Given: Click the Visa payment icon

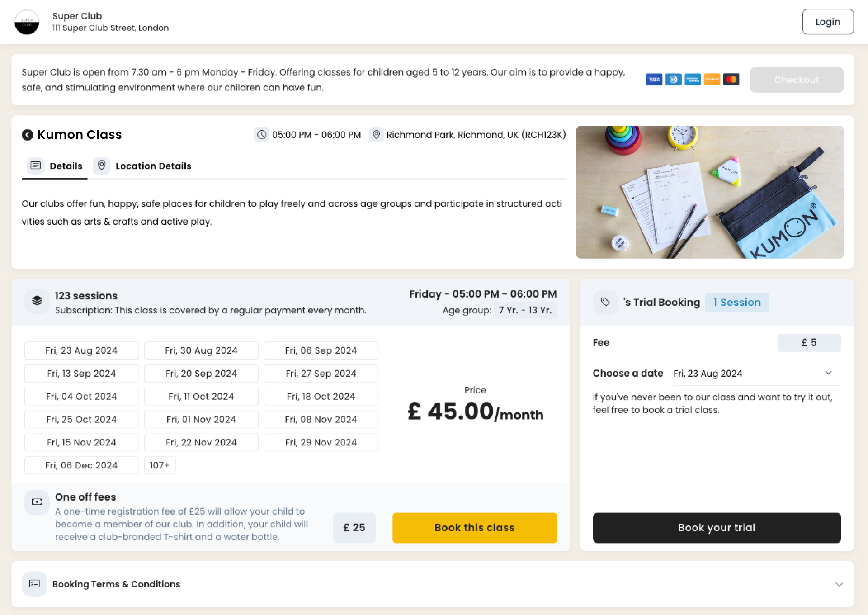Looking at the screenshot, I should pyautogui.click(x=654, y=80).
